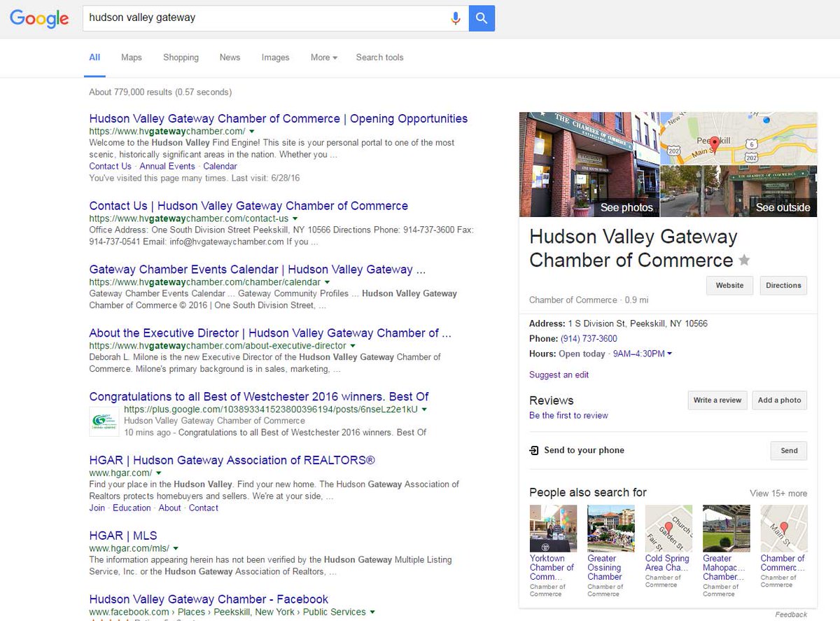Switch to the Images tab

click(x=275, y=57)
